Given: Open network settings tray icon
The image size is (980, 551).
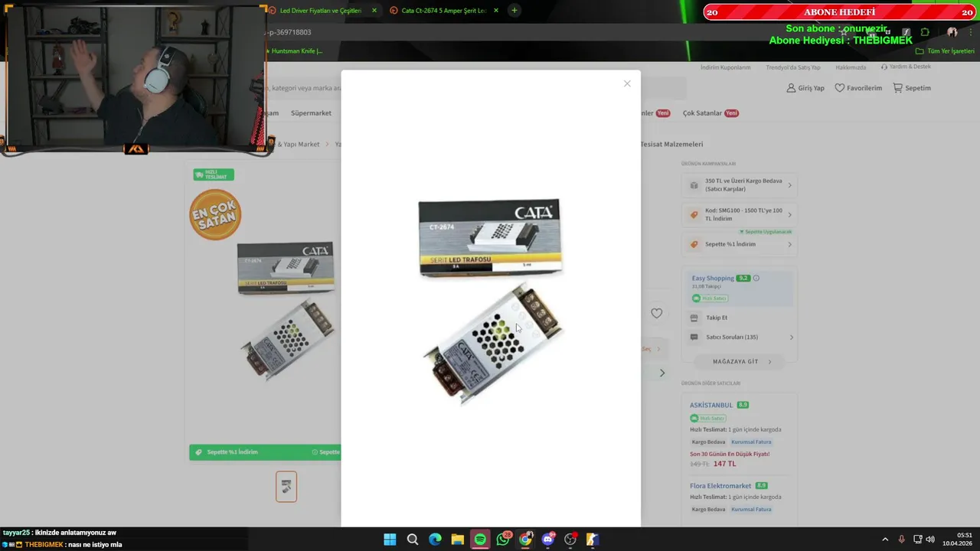Looking at the screenshot, I should pos(917,540).
